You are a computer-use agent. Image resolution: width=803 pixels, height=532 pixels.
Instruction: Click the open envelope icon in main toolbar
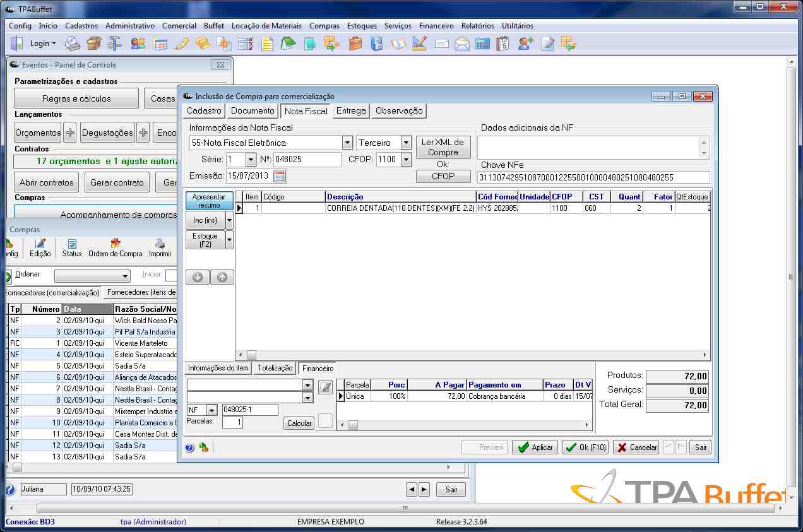coord(462,44)
